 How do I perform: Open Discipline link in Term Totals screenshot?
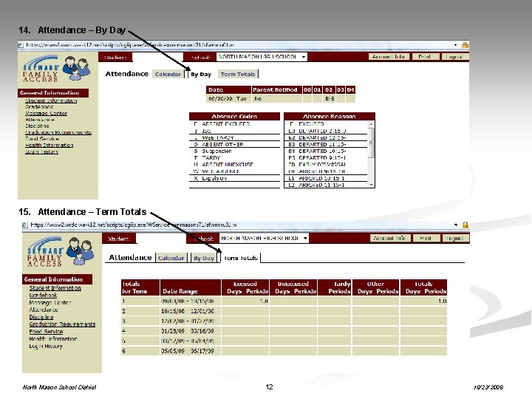pos(41,317)
